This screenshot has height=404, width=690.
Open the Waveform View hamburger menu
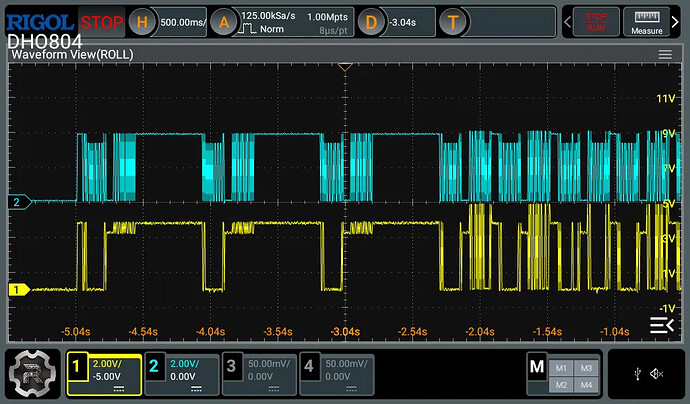(x=665, y=55)
